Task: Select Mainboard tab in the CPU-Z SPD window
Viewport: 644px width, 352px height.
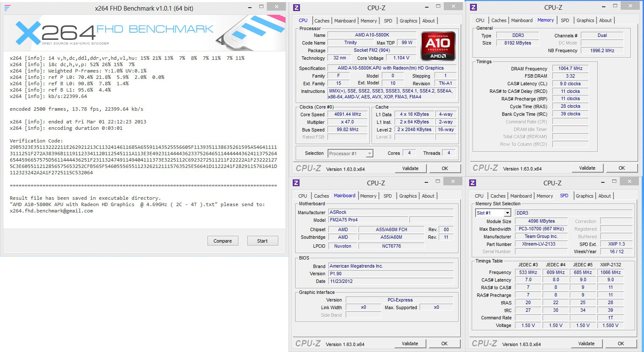Action: click(x=521, y=196)
